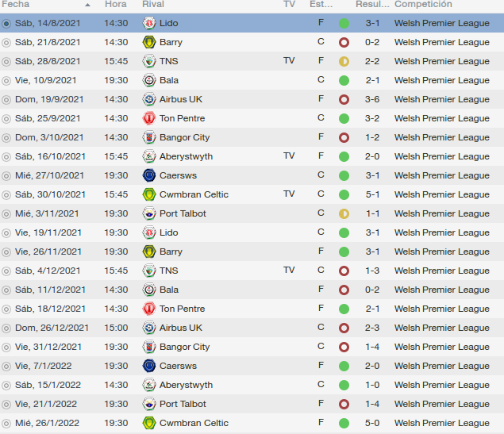The image size is (504, 434).
Task: Open Welsh Premier League link for Aberystwyth 15/1/2022
Action: pyautogui.click(x=441, y=385)
